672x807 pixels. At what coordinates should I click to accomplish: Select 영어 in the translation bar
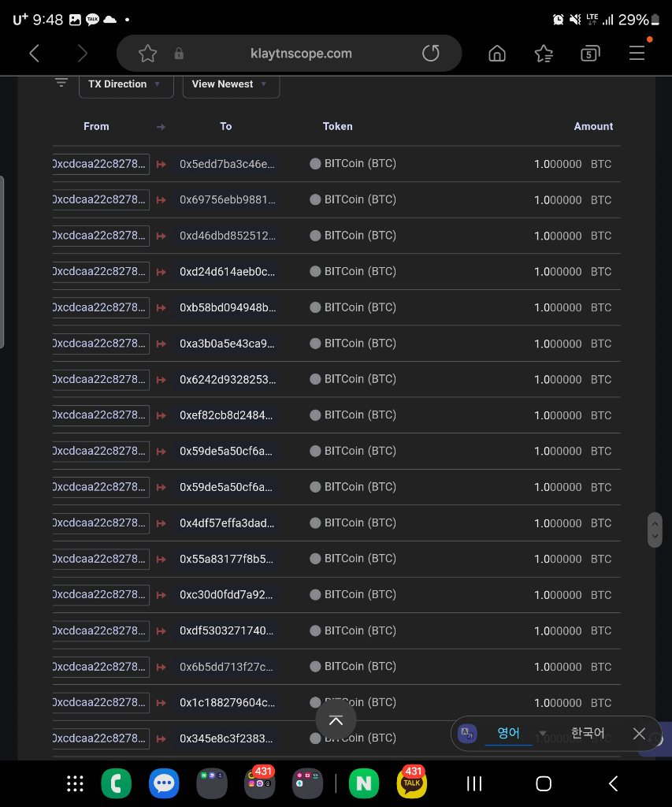508,734
